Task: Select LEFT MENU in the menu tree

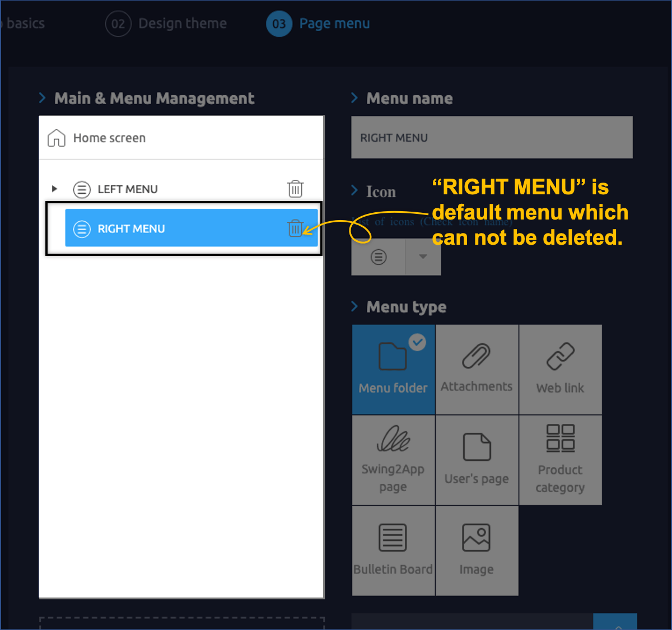Action: tap(128, 189)
